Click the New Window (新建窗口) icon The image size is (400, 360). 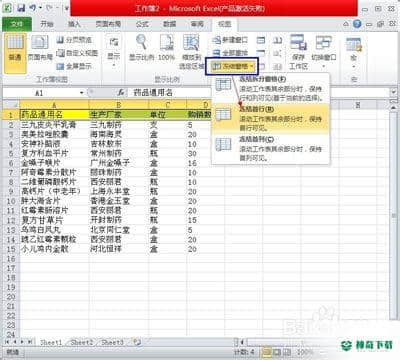coord(230,40)
